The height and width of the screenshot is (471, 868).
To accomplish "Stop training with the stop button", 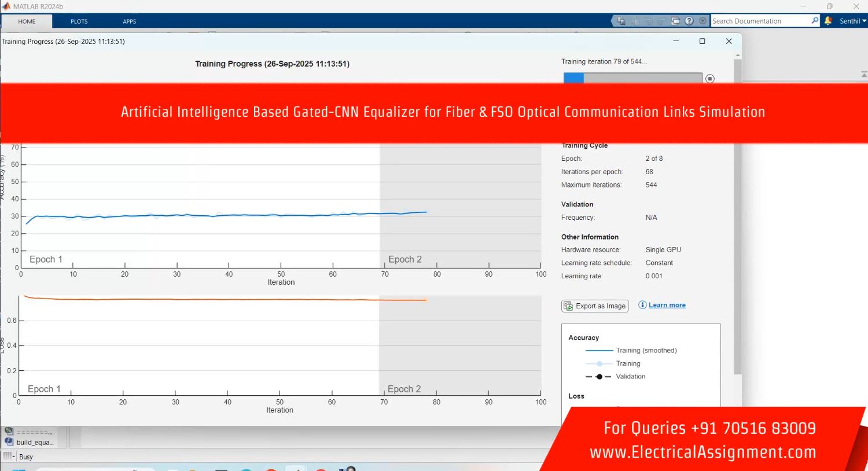I will 710,79.
